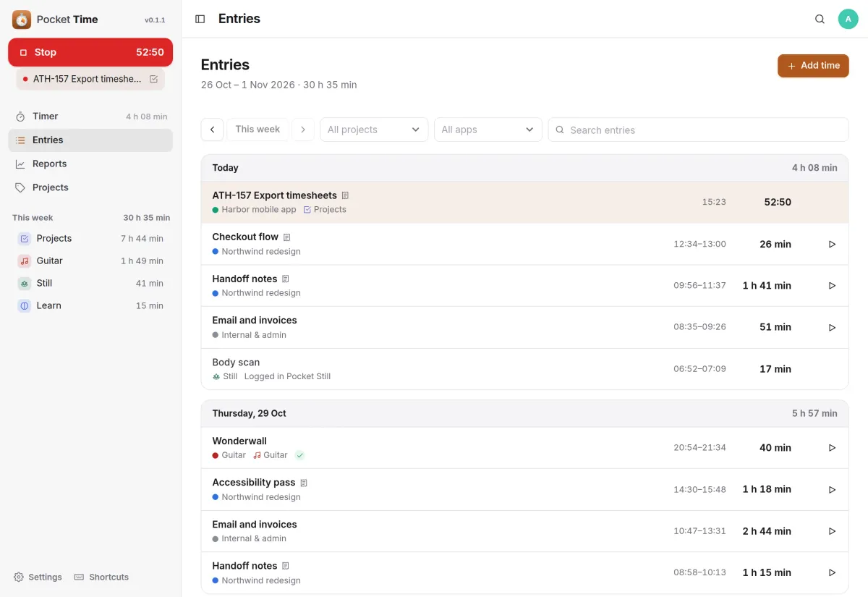The image size is (868, 597).
Task: Restart timer for Accessibility pass
Action: (832, 489)
